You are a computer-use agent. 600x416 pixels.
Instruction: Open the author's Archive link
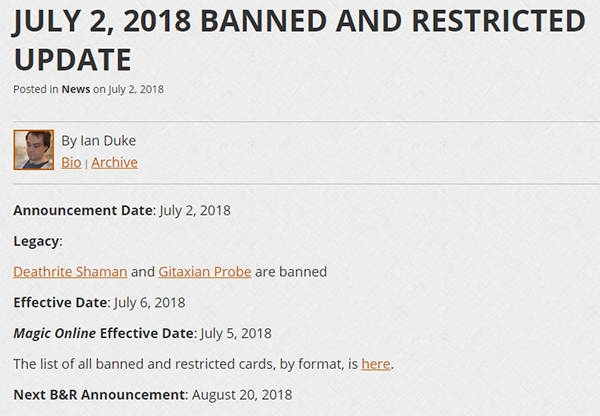click(114, 162)
